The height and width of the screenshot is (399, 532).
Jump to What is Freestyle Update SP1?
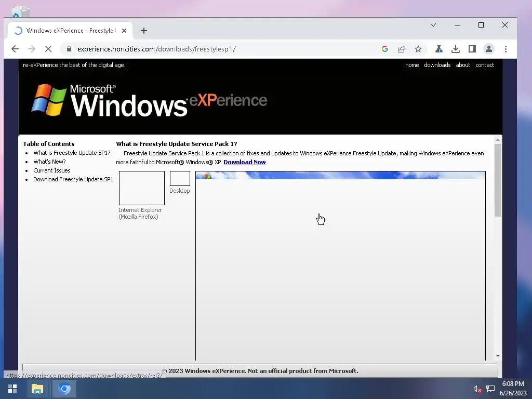coord(72,153)
